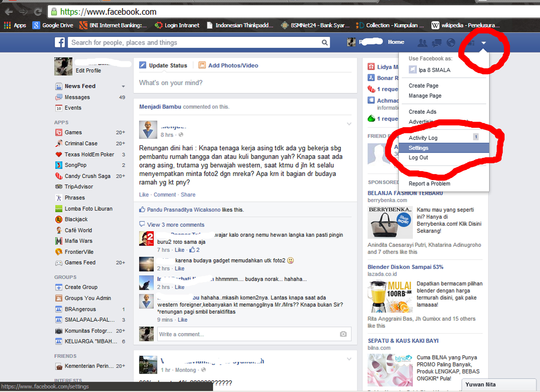Viewport: 540px width, 392px height.
Task: Expand View 3 more comments
Action: [x=175, y=225]
